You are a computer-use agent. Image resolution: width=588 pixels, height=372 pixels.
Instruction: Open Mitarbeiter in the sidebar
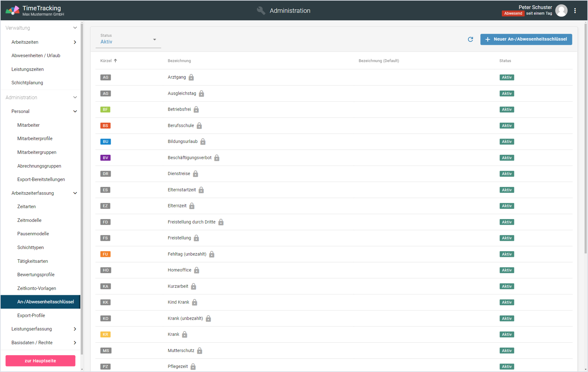pos(29,125)
